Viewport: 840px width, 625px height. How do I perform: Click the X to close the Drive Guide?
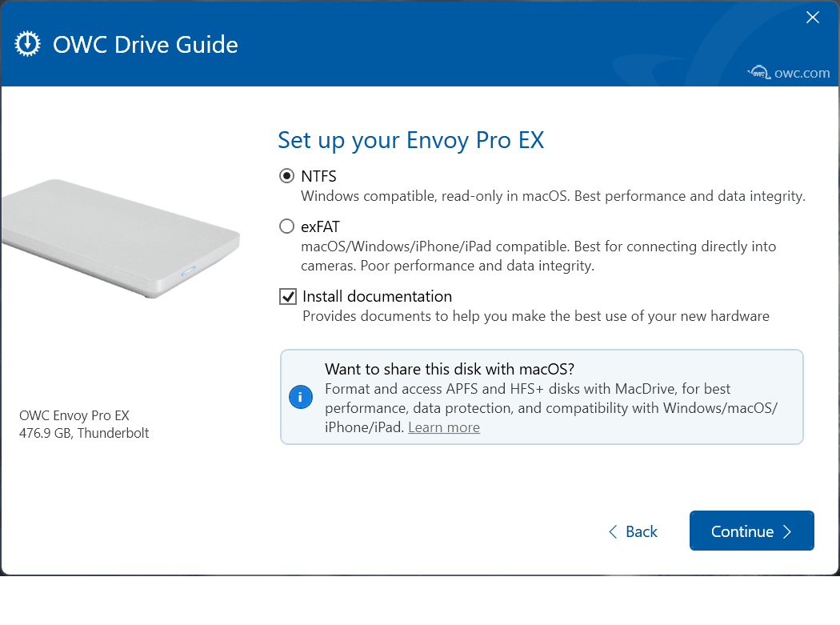point(813,17)
